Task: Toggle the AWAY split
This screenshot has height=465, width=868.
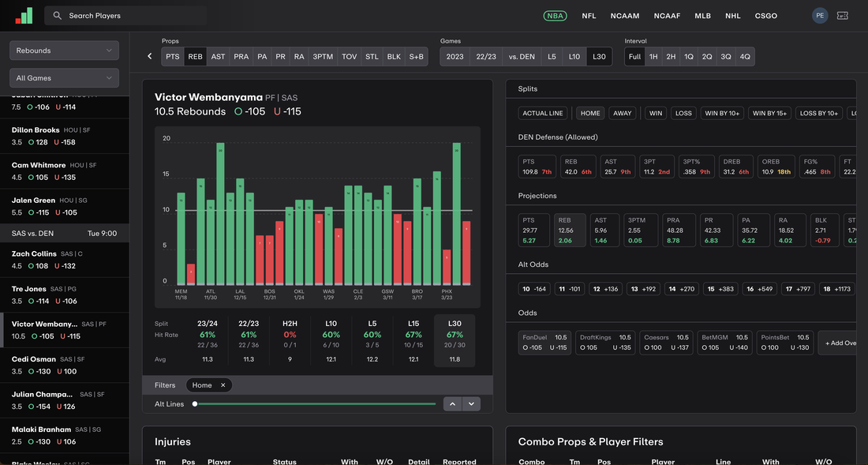Action: click(x=623, y=113)
